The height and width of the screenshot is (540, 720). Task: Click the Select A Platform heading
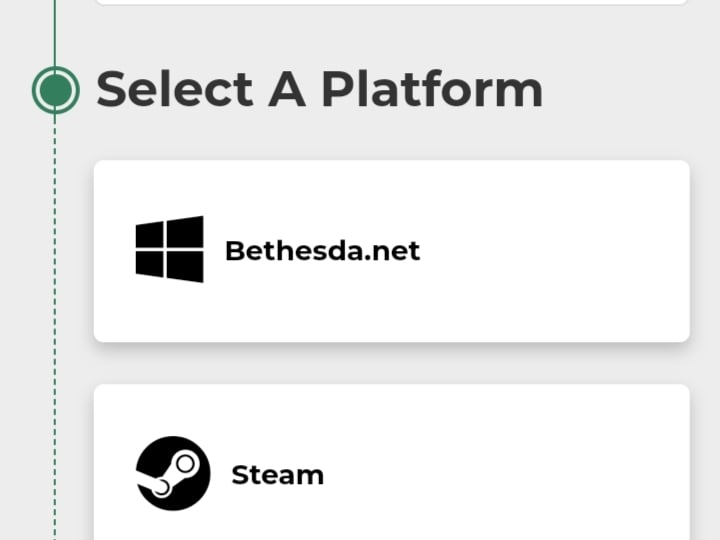pos(320,90)
